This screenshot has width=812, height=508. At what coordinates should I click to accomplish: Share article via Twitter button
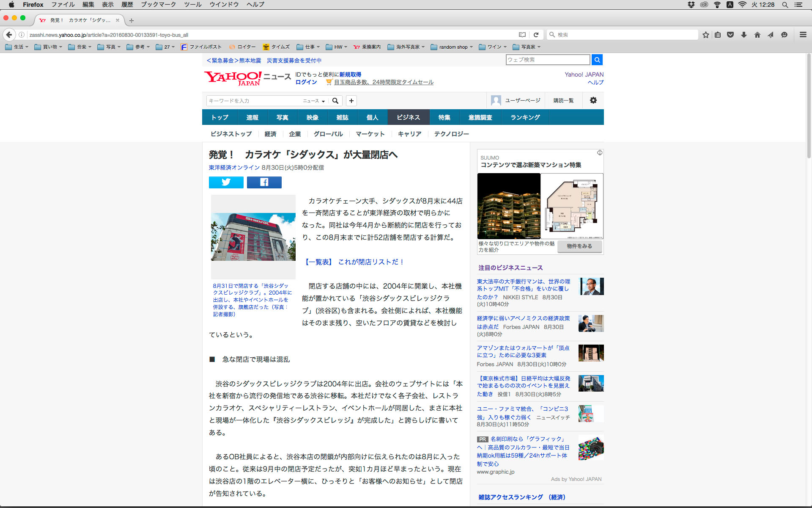(226, 182)
